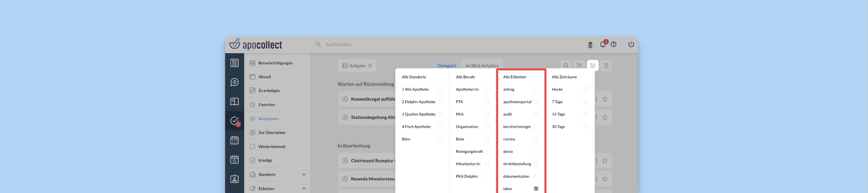Deselect the labor tag filter

[536, 189]
